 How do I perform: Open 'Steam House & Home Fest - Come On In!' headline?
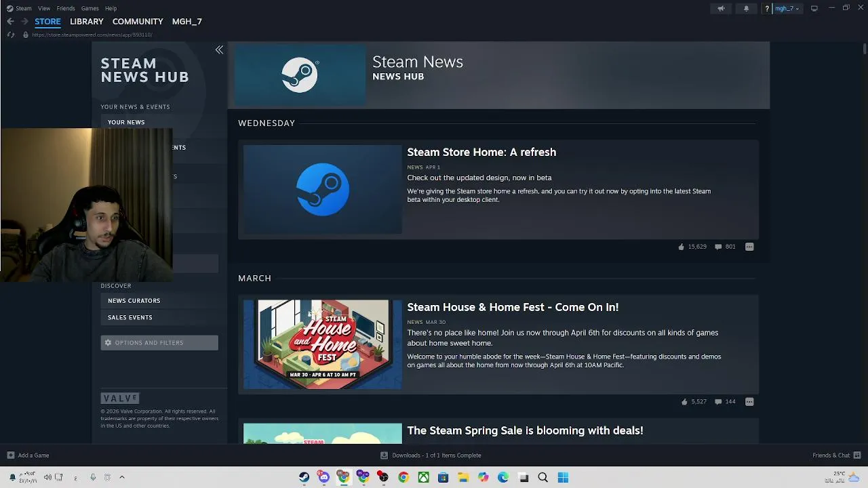click(513, 308)
